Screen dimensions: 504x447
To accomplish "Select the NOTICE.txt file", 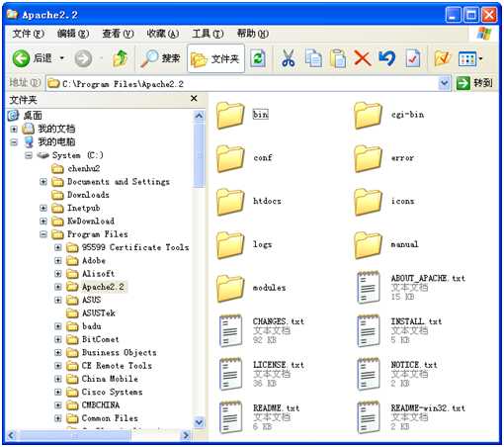I will pyautogui.click(x=397, y=374).
